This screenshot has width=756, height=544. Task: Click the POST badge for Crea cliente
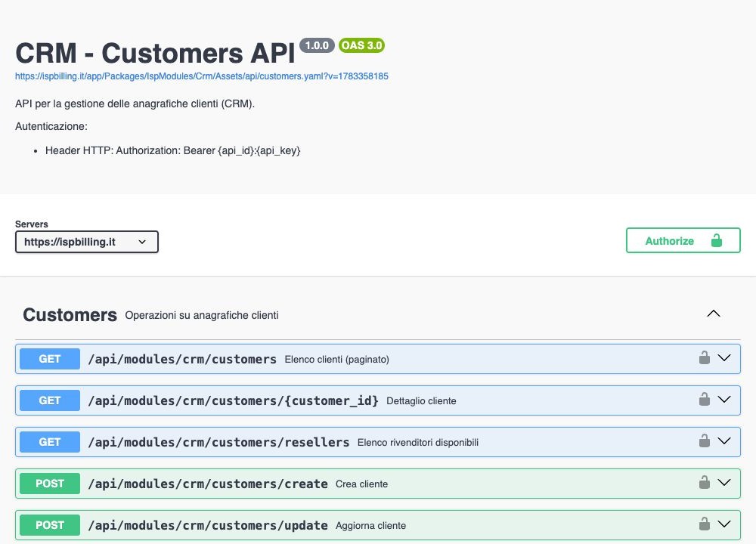[50, 484]
